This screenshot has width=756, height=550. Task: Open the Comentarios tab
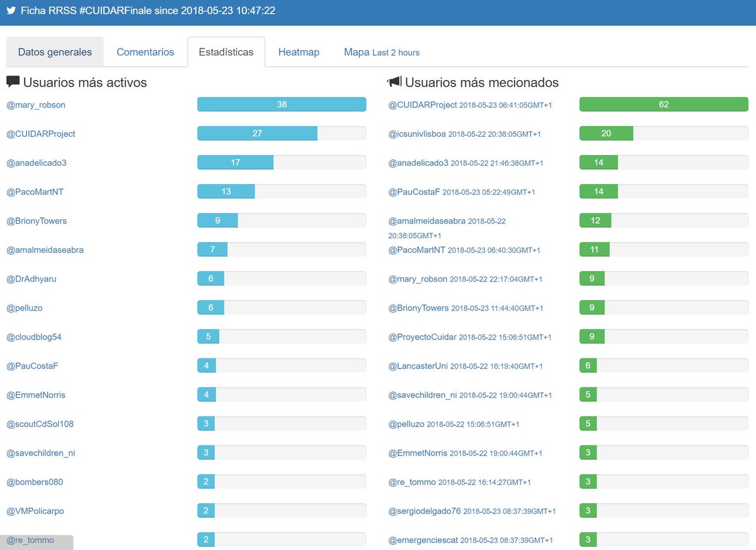pos(146,52)
